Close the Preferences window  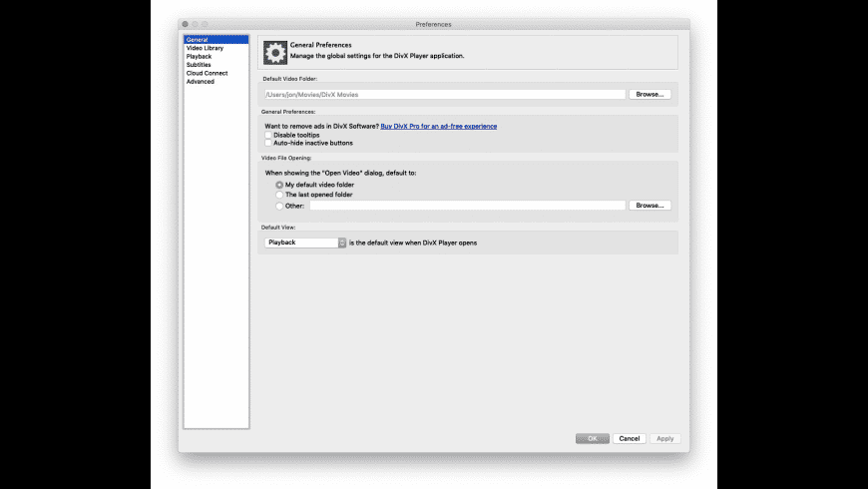[186, 24]
